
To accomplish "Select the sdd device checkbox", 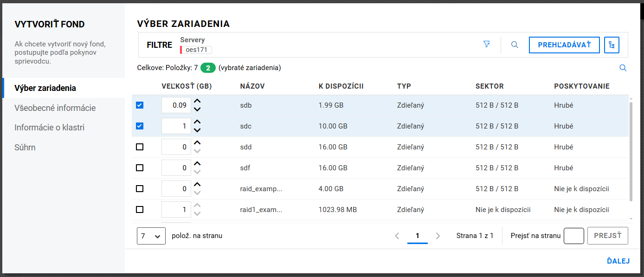I will [140, 147].
